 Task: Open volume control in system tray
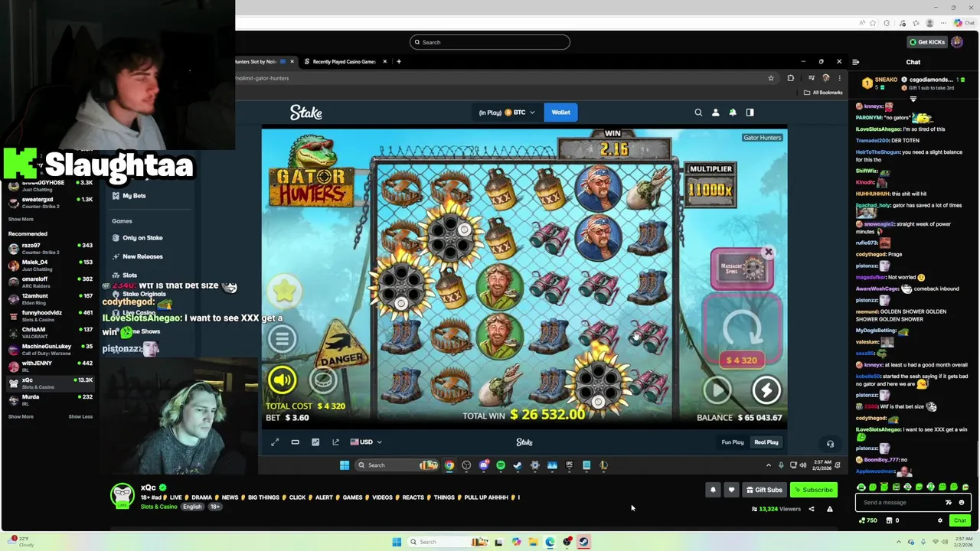[944, 542]
